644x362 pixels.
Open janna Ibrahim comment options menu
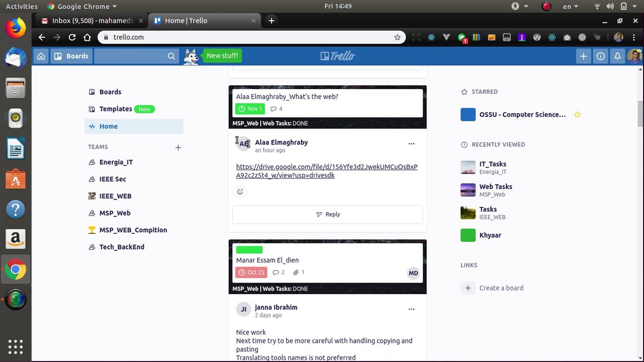[412, 309]
